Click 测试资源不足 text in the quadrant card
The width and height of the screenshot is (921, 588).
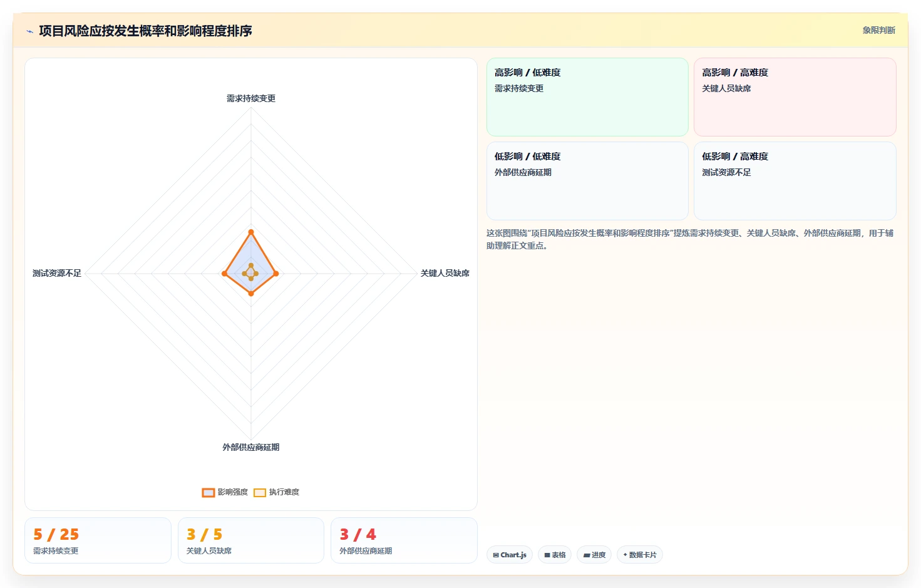coord(726,172)
